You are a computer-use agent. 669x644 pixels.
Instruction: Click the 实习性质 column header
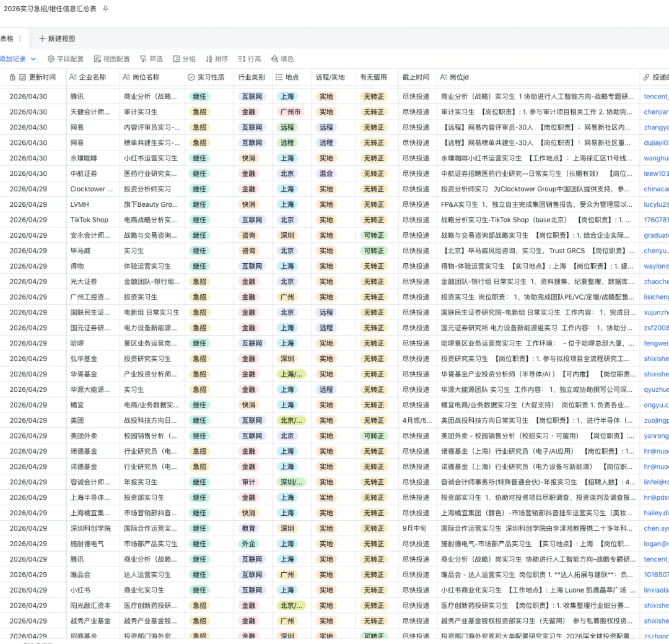(x=209, y=77)
